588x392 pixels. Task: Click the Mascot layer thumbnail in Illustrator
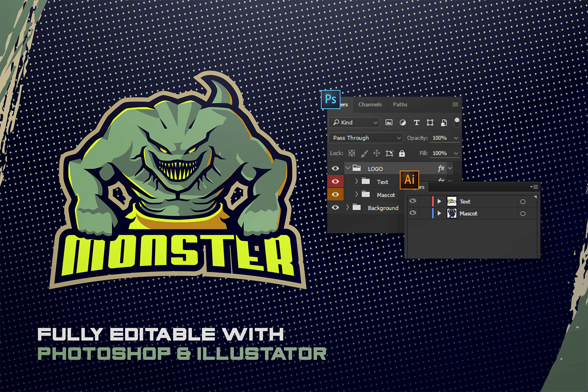452,213
